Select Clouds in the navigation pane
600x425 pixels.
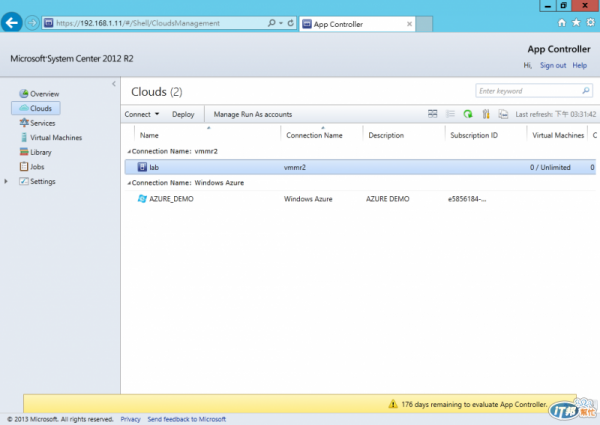pos(36,108)
